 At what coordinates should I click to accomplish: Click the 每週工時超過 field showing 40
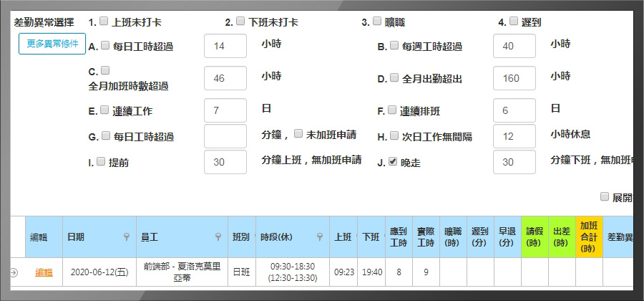coord(514,46)
